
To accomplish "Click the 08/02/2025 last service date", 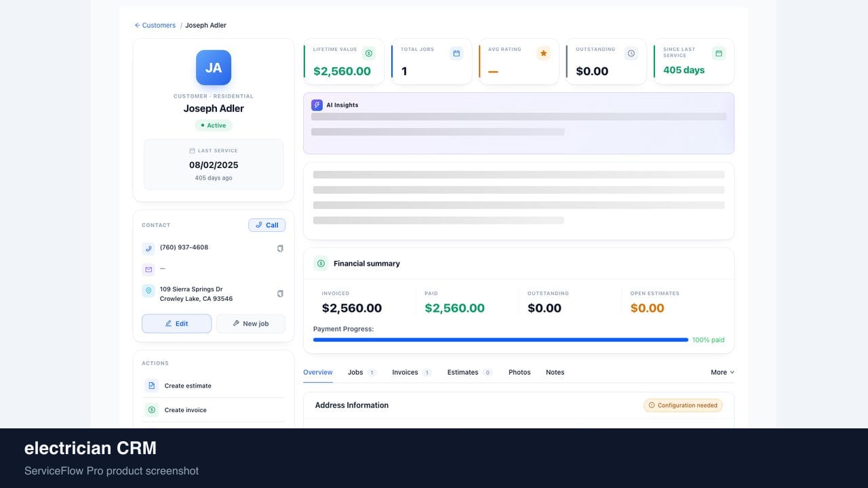I will (x=214, y=165).
